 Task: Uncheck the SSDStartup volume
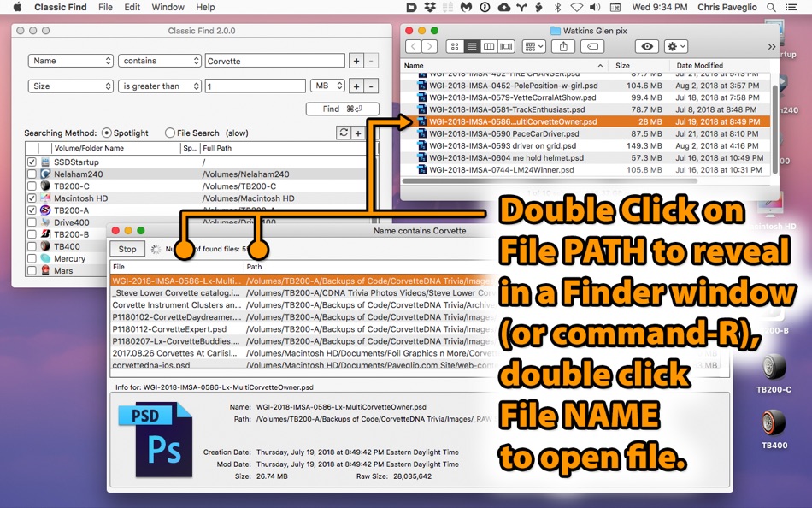[x=32, y=162]
